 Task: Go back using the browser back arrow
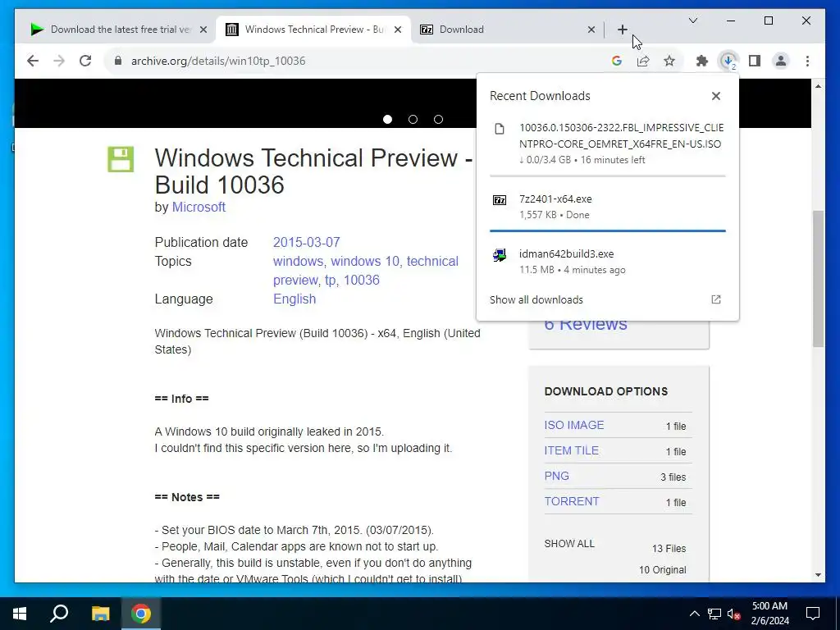(33, 61)
